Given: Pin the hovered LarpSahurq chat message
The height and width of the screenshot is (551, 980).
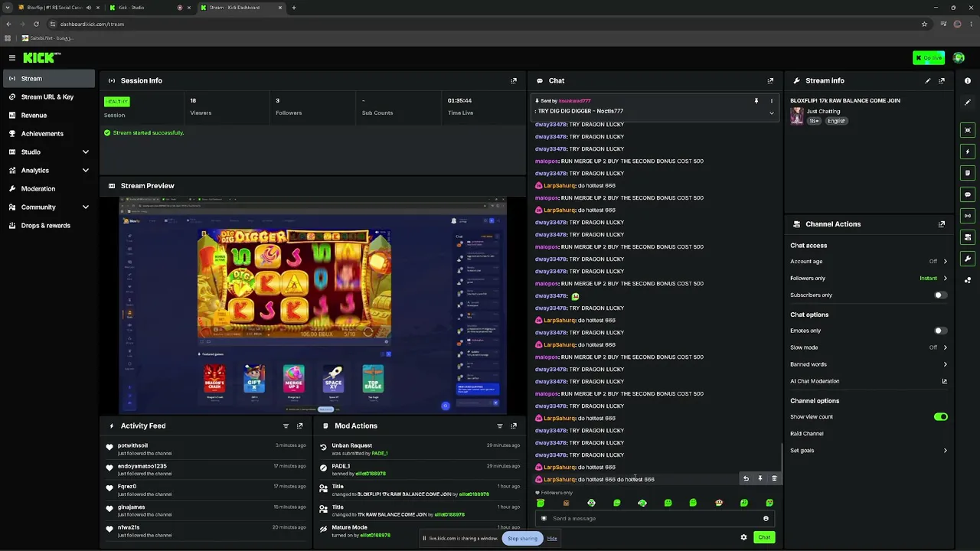Looking at the screenshot, I should 760,479.
